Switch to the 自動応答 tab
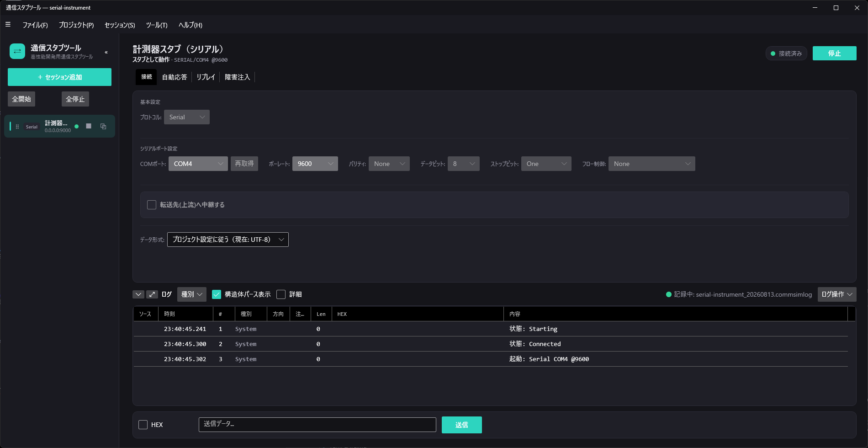Image resolution: width=868 pixels, height=448 pixels. click(x=175, y=77)
